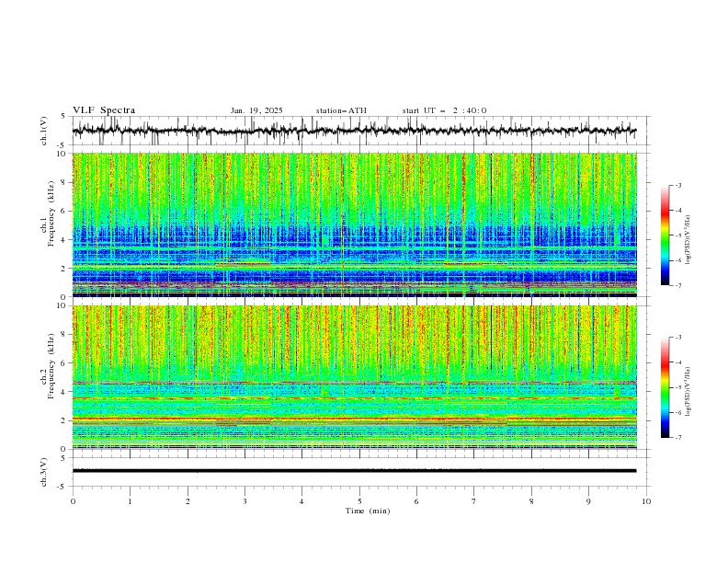
Task: Click time-axis tick label "7"
Action: 474,501
